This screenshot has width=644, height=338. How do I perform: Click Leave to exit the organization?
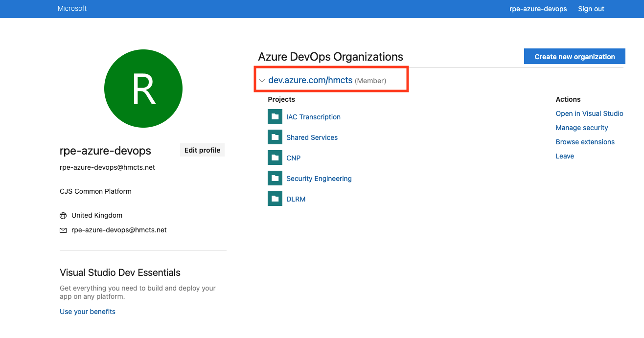[x=565, y=156]
